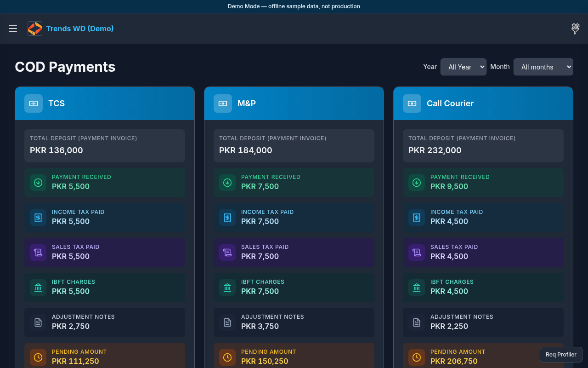Click Call Courier total deposit PKR 232,000
This screenshot has height=368, width=588.
[435, 150]
